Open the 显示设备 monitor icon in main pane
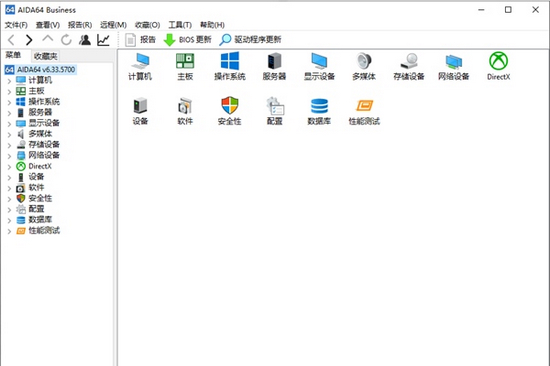The width and height of the screenshot is (550, 366). 319,66
